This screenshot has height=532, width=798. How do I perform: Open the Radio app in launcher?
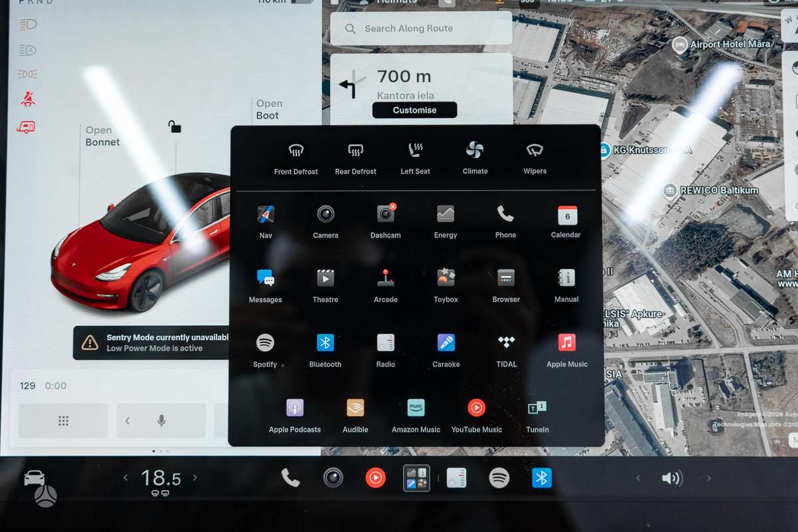tap(386, 351)
